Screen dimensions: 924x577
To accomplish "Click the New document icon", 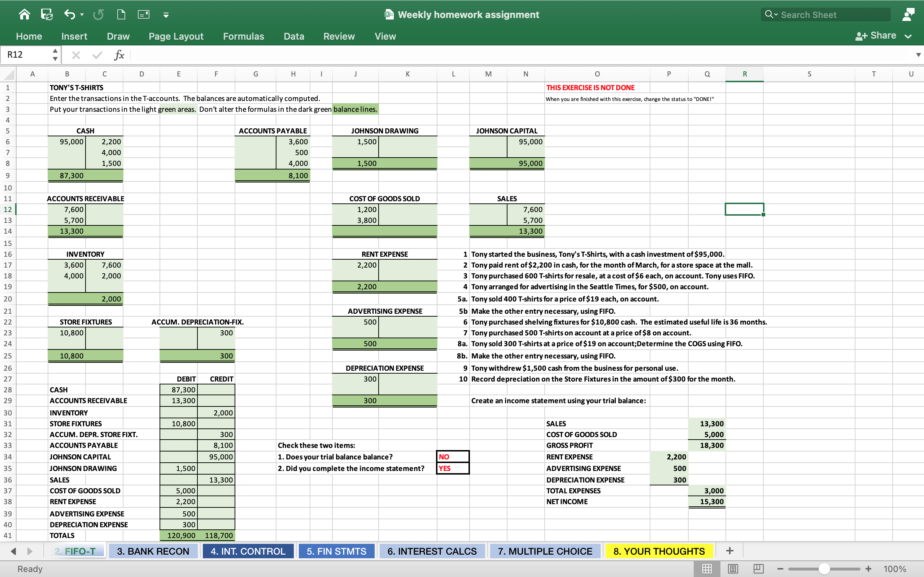I will (121, 14).
